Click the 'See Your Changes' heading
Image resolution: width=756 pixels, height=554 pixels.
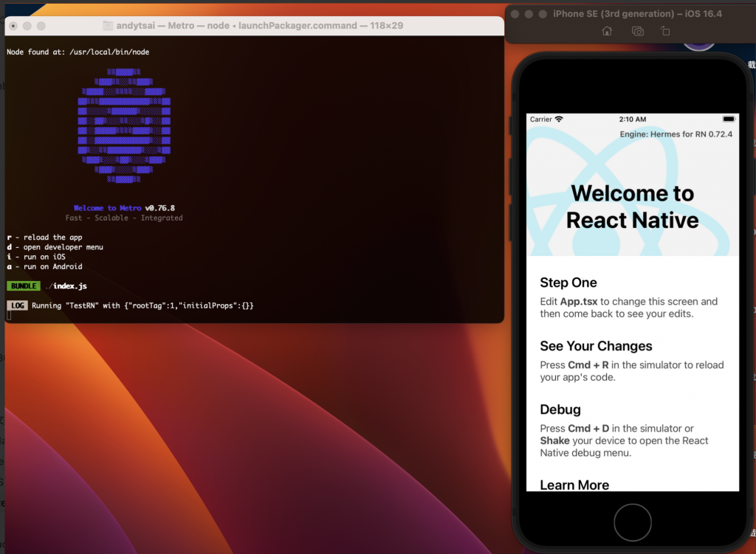pyautogui.click(x=596, y=346)
